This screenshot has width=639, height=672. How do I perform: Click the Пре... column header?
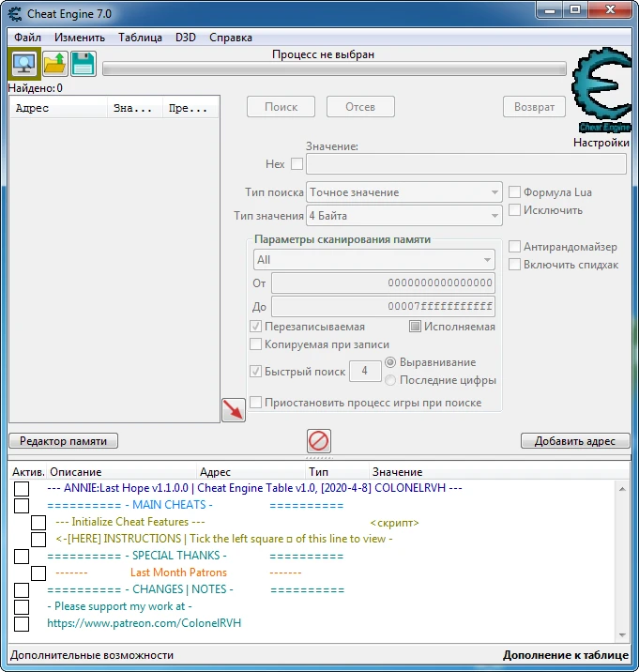(x=190, y=108)
